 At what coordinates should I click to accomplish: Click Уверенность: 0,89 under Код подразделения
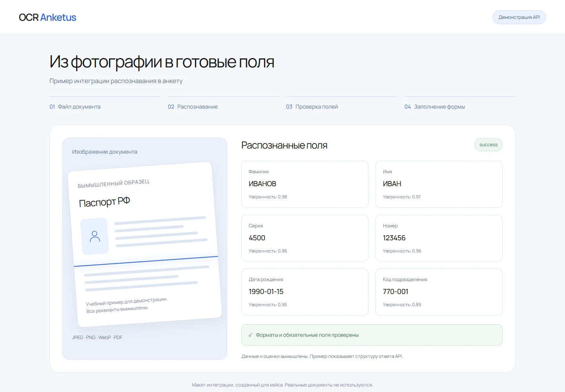point(402,305)
